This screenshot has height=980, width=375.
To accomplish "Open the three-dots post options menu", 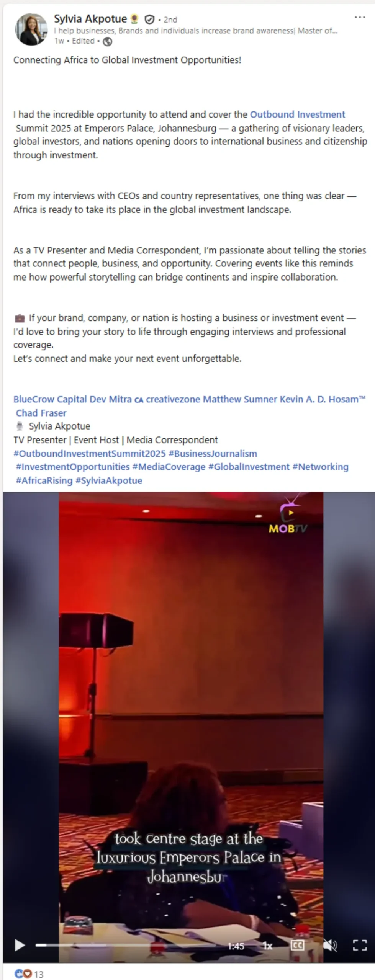I will (360, 17).
